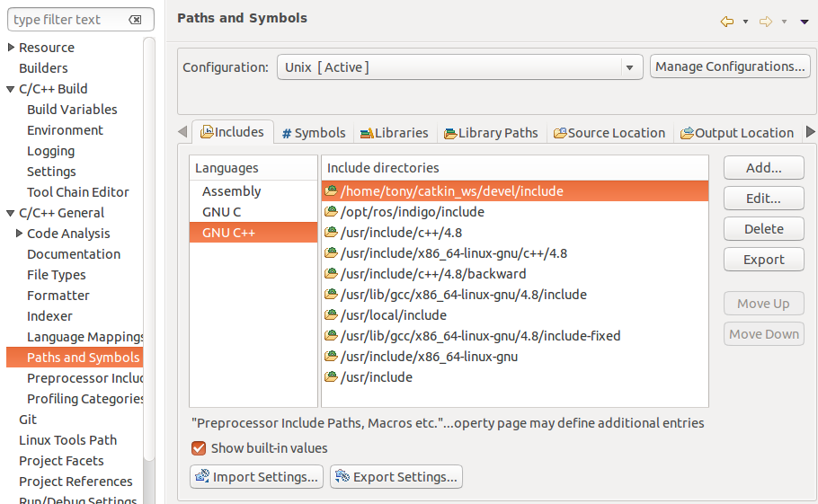Viewport: 818px width, 504px height.
Task: Click the back navigation arrow icon
Action: [x=727, y=22]
